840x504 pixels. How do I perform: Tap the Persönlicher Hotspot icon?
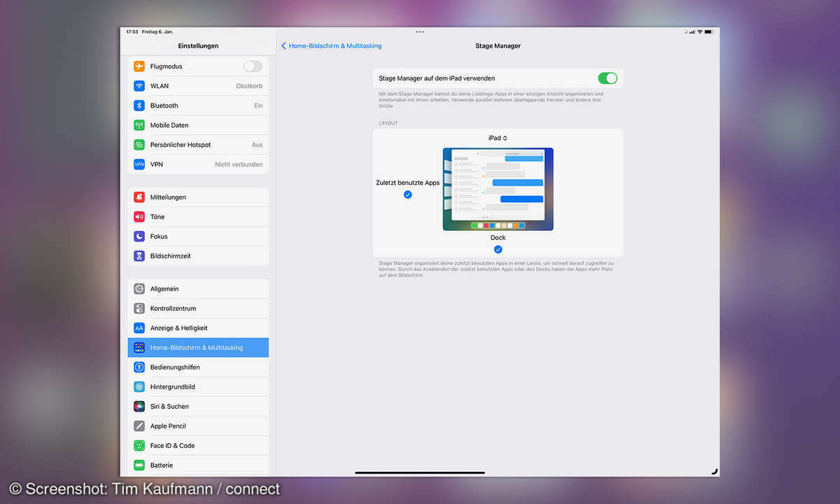[139, 145]
